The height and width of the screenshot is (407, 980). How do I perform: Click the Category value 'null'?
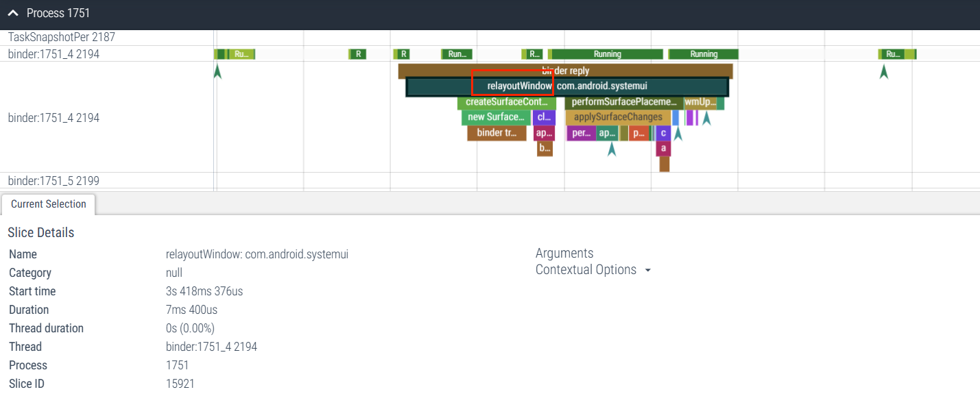174,273
